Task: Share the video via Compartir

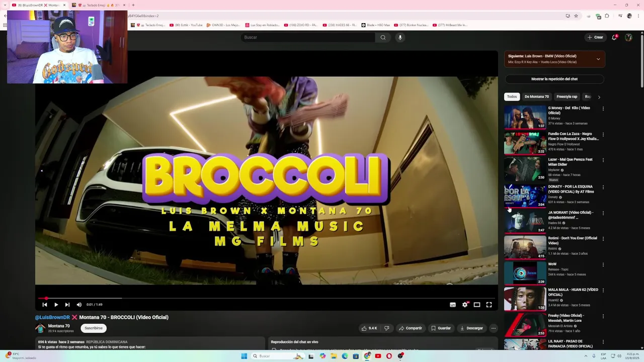Action: coord(411,328)
